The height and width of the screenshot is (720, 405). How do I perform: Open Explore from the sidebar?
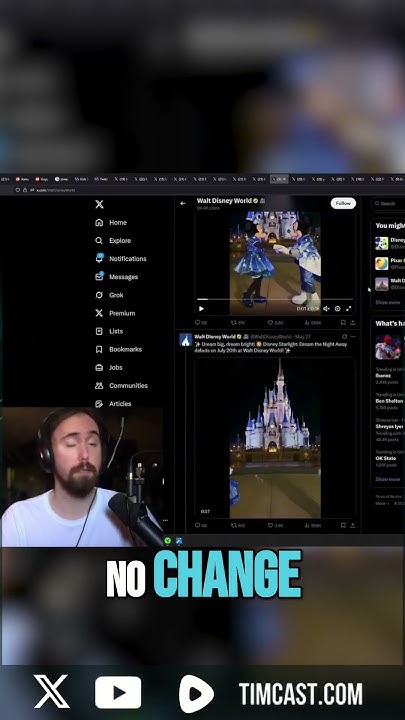pyautogui.click(x=113, y=241)
